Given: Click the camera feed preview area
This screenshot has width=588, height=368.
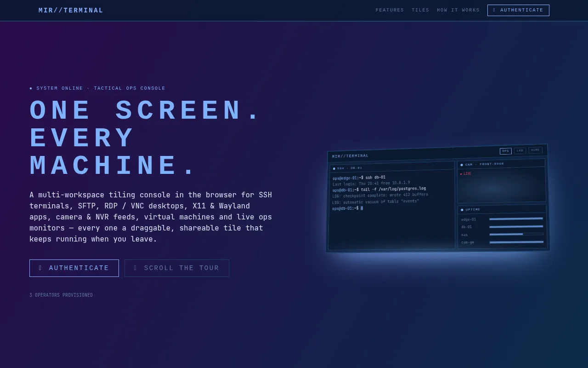Looking at the screenshot, I should point(502,185).
